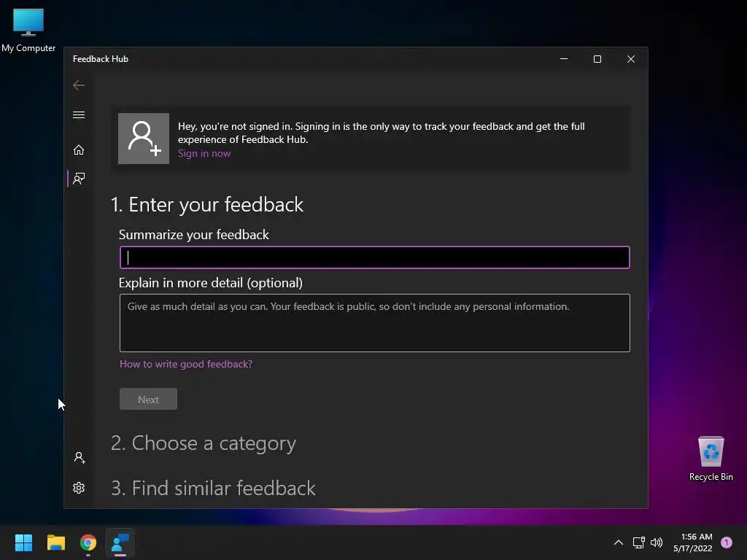Image resolution: width=747 pixels, height=560 pixels.
Task: Click the Explain in more detail textbox
Action: (x=374, y=323)
